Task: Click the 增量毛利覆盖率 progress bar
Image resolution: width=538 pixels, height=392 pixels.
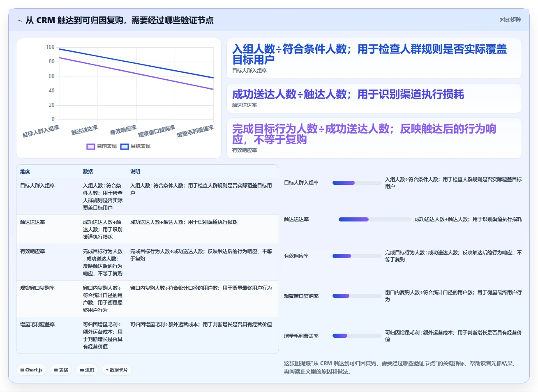Action: point(357,336)
